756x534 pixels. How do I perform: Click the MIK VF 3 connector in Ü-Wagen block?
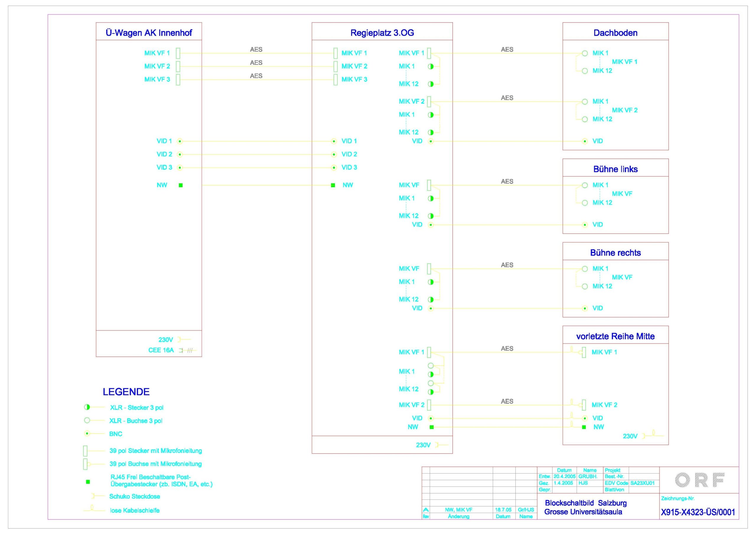(178, 80)
